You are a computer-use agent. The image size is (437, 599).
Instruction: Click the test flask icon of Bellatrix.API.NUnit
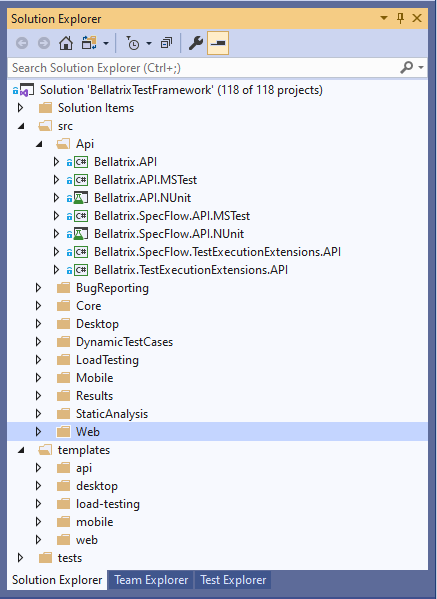pyautogui.click(x=80, y=198)
